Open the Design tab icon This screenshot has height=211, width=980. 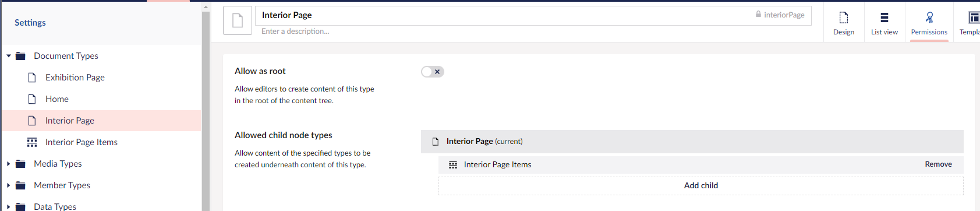(843, 17)
